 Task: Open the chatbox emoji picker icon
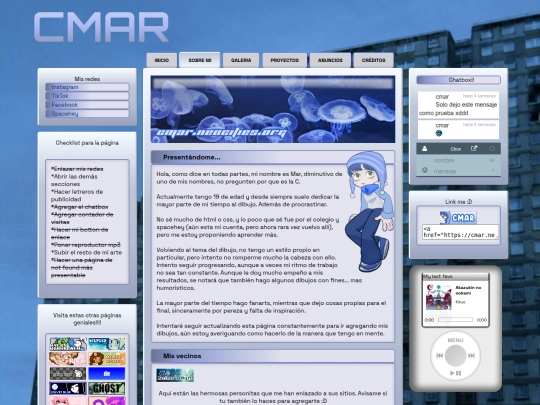425,170
